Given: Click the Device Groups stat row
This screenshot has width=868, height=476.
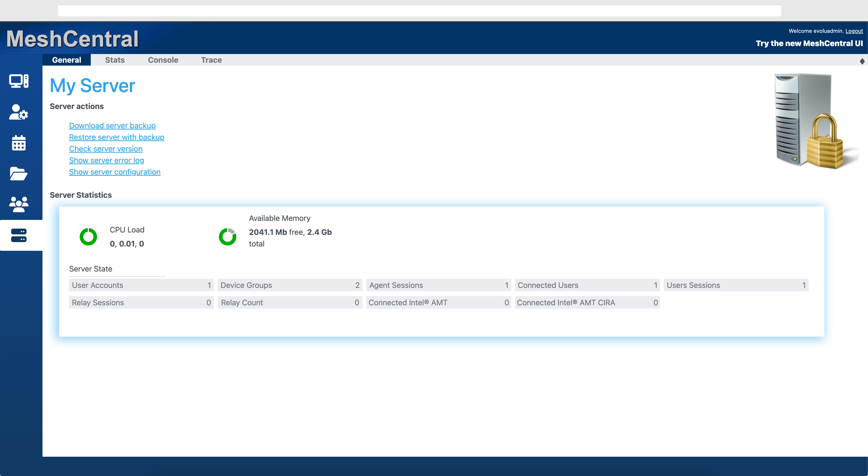Looking at the screenshot, I should point(290,285).
